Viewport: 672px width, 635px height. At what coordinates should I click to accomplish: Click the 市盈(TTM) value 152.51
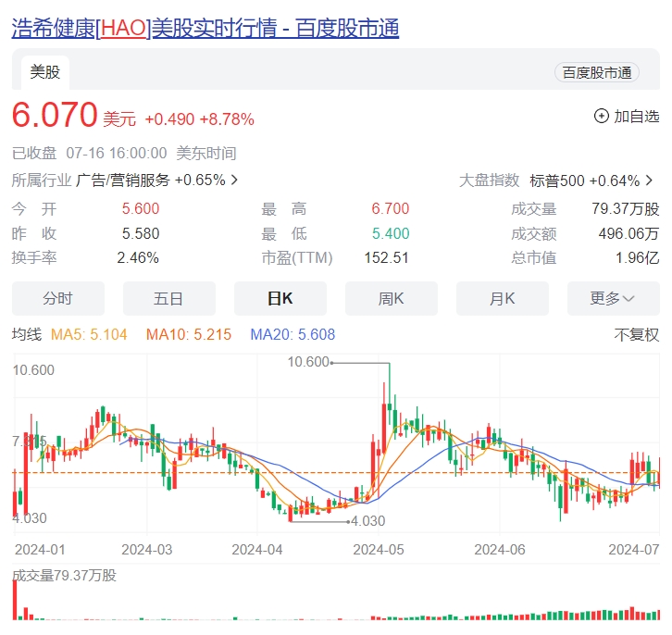click(x=387, y=257)
